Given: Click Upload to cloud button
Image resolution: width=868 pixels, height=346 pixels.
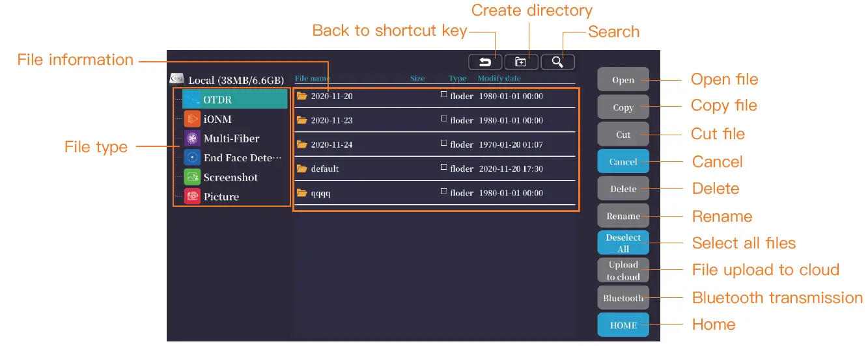Looking at the screenshot, I should [623, 271].
